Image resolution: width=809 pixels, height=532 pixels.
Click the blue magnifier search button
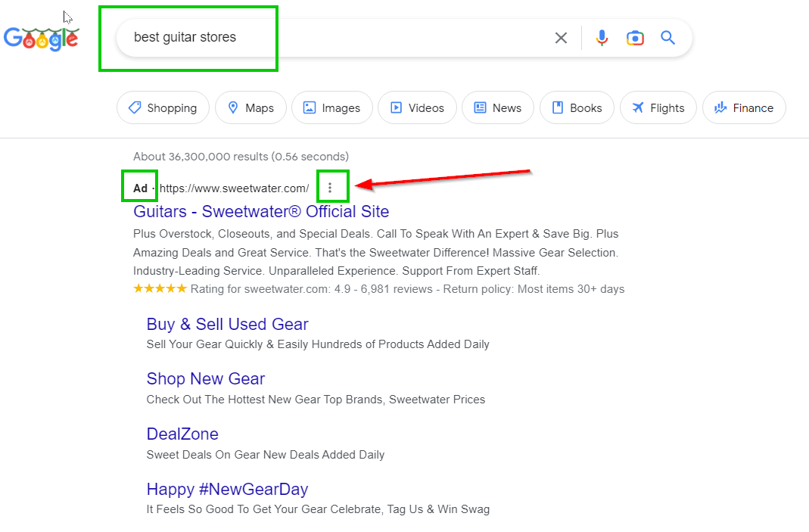pyautogui.click(x=668, y=38)
